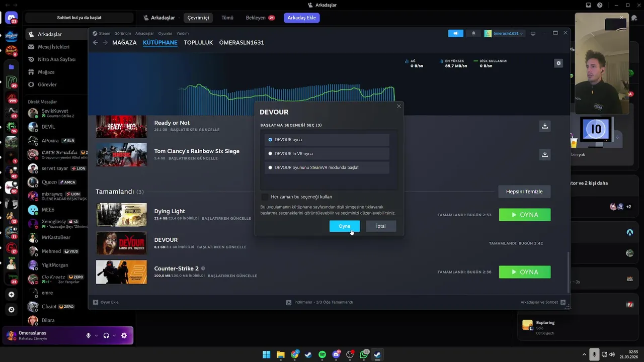Play Dying Light with the green OYNA button
The width and height of the screenshot is (644, 362).
[x=525, y=215]
